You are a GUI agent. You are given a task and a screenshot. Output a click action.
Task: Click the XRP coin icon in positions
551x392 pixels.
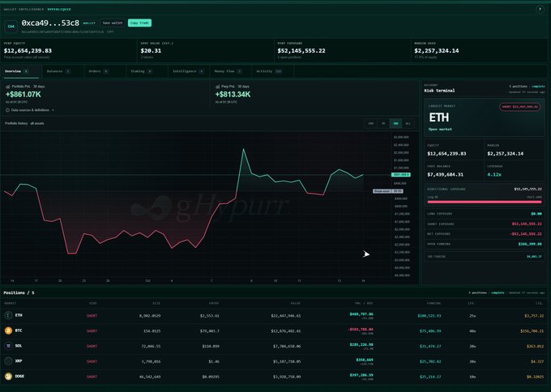[8, 361]
